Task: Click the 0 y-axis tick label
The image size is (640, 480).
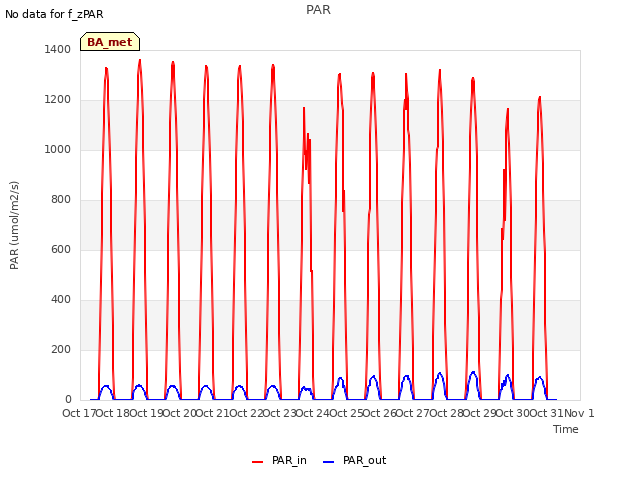Action: click(x=68, y=400)
